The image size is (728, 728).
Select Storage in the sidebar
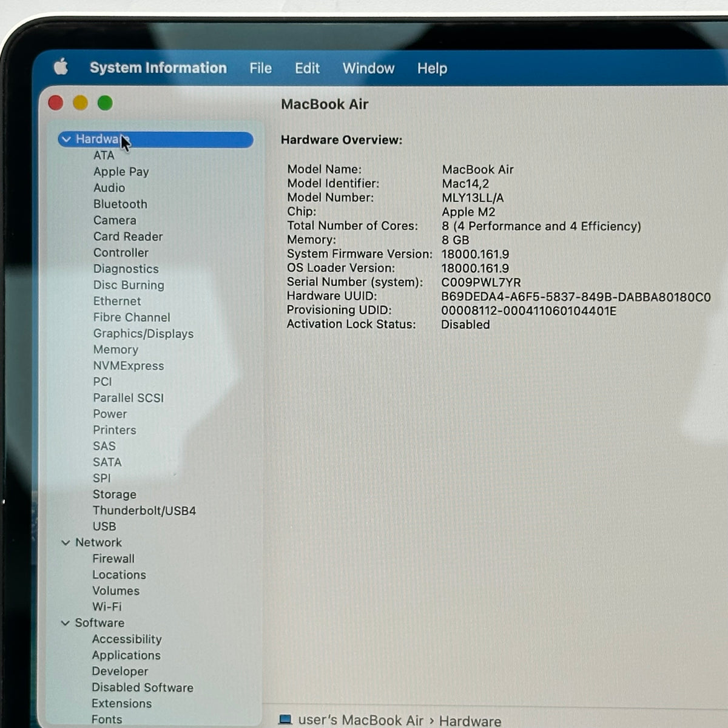114,494
